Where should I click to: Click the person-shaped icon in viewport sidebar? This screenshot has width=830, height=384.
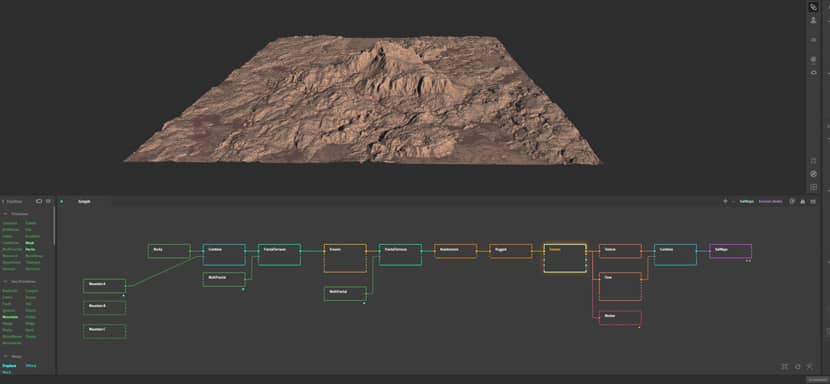pos(813,20)
